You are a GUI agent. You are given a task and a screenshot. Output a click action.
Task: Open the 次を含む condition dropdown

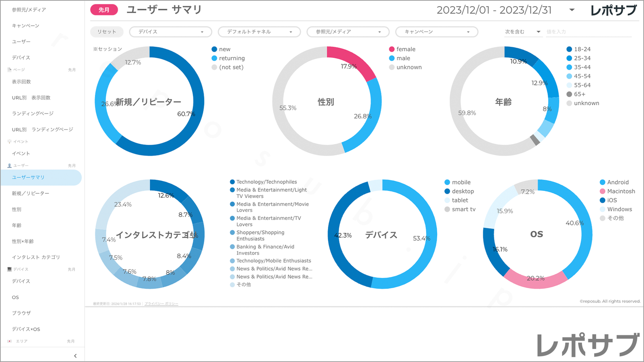(x=522, y=32)
